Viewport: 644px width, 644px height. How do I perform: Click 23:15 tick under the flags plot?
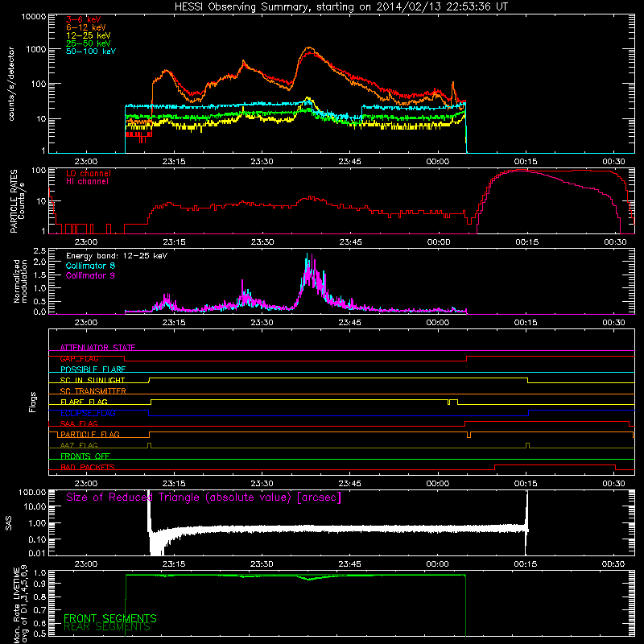174,484
